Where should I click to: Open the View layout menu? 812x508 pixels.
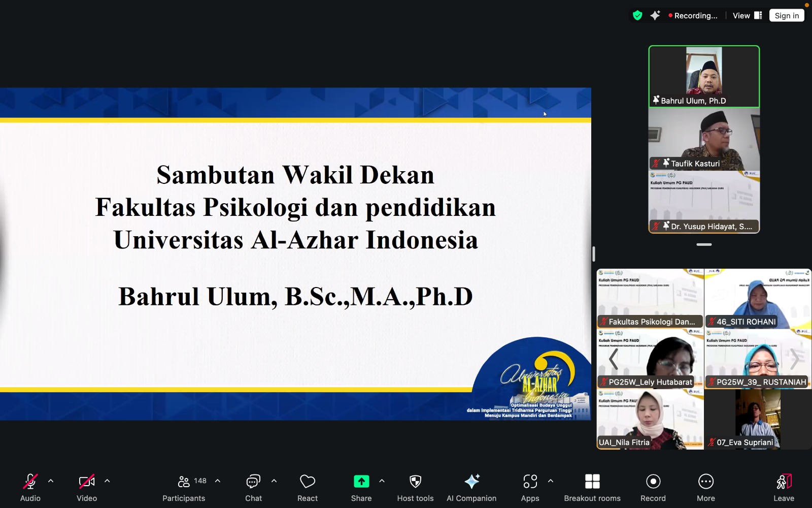[747, 16]
